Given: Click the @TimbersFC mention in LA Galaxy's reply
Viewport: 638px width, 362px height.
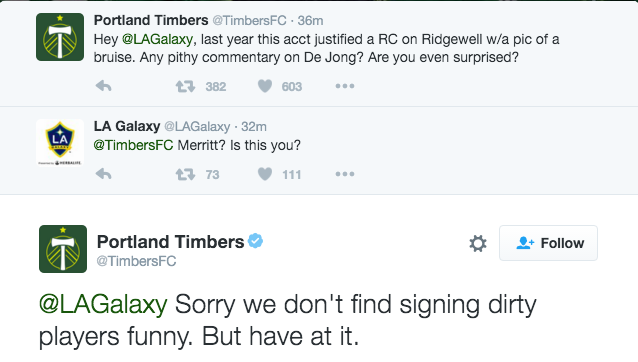Looking at the screenshot, I should pyautogui.click(x=133, y=145).
